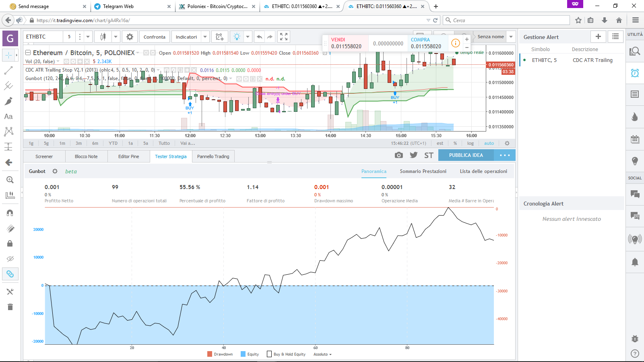644x362 pixels.
Task: Toggle fullscreen chart mode
Action: 284,37
